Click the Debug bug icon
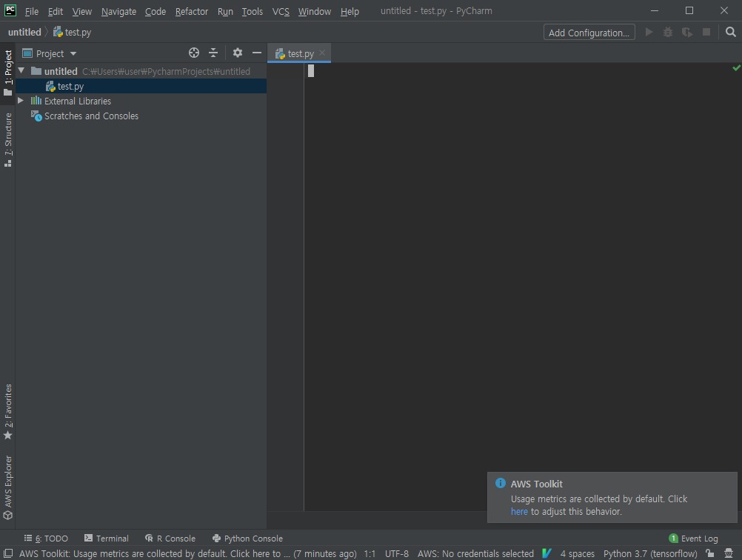This screenshot has width=742, height=560. (668, 32)
